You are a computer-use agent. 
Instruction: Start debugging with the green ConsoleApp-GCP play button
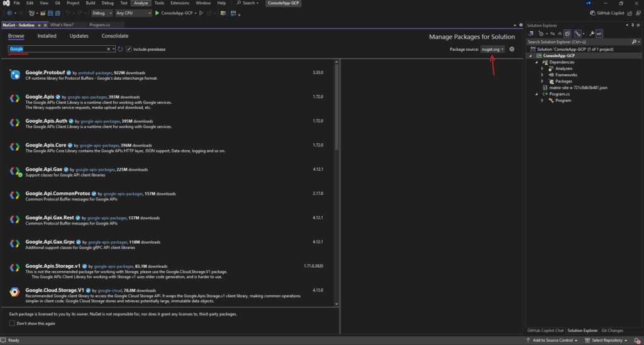tap(158, 13)
